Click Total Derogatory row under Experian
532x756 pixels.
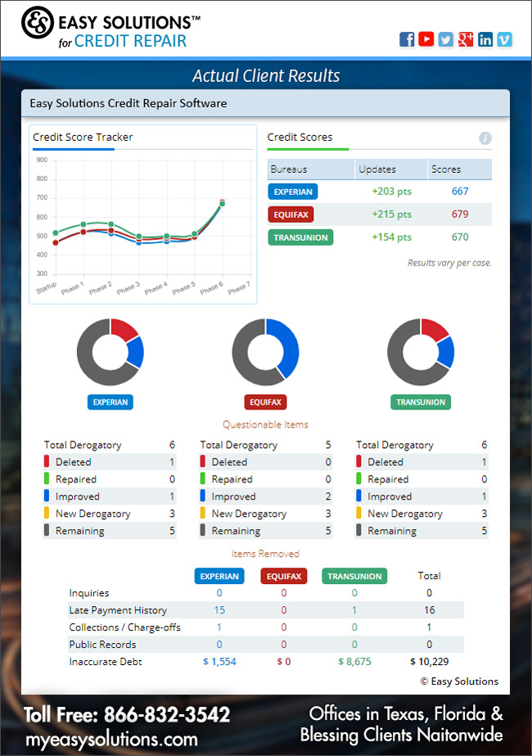tap(110, 445)
